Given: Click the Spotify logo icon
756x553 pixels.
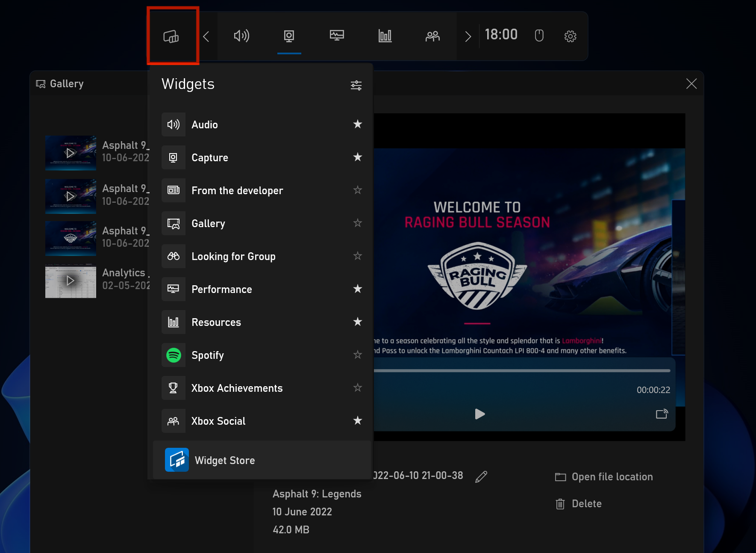Looking at the screenshot, I should (174, 355).
